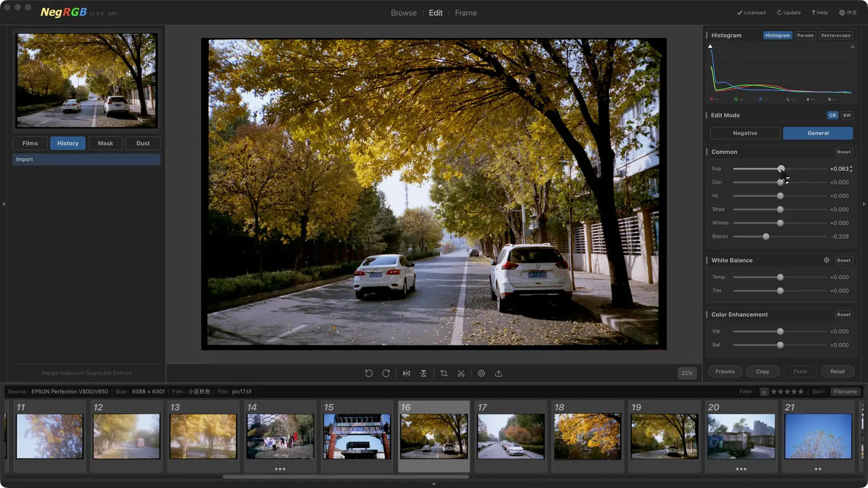868x488 pixels.
Task: Select the crop tool
Action: pyautogui.click(x=444, y=373)
